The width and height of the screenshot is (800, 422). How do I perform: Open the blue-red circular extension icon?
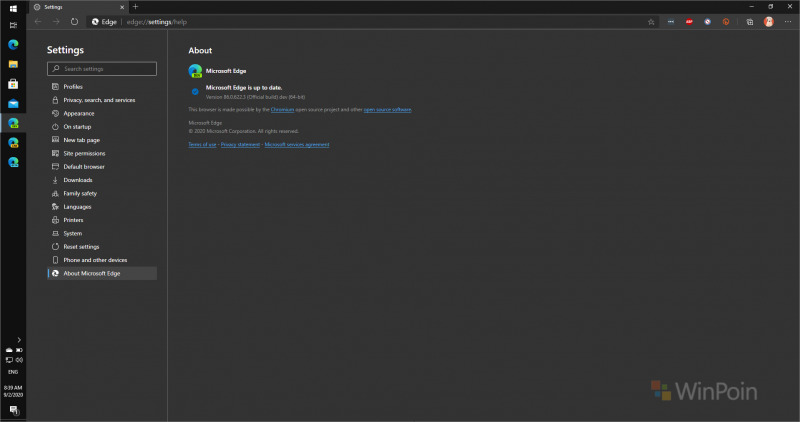coord(708,22)
